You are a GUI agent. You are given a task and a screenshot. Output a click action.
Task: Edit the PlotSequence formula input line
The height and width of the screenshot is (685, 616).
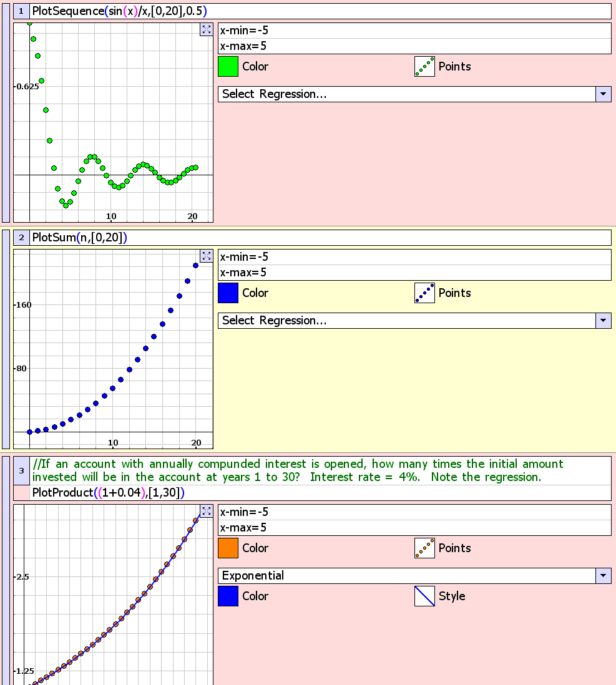pos(320,11)
